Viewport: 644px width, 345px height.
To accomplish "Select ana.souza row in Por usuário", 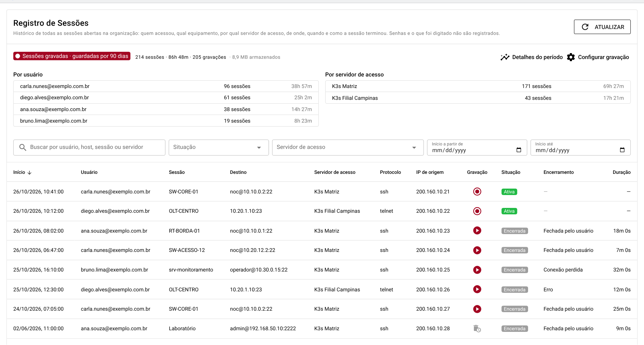I will tap(166, 109).
